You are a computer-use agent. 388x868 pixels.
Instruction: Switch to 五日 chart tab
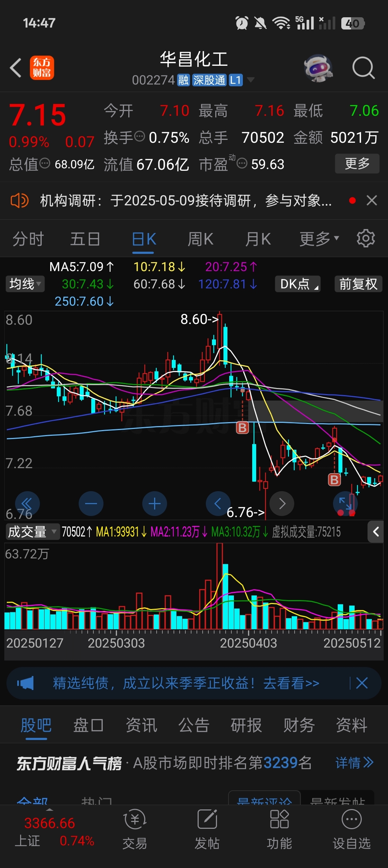(85, 239)
